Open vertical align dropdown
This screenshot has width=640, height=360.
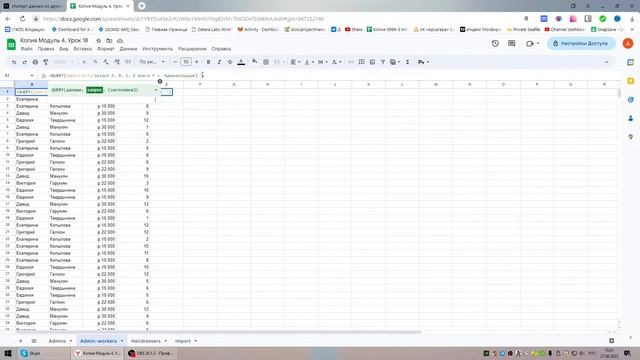click(309, 62)
